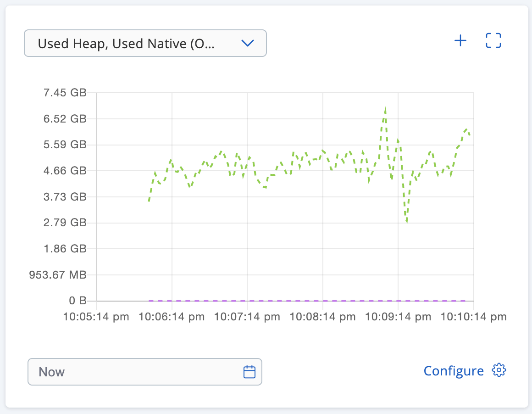This screenshot has width=532, height=414.
Task: Click the 4.66 GB y-axis label
Action: click(x=65, y=171)
